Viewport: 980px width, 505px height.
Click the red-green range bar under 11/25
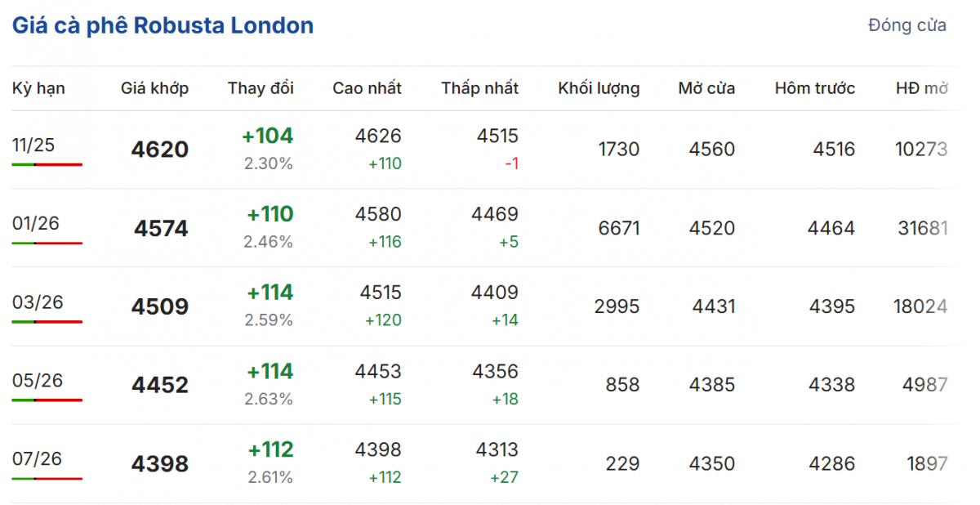47,164
